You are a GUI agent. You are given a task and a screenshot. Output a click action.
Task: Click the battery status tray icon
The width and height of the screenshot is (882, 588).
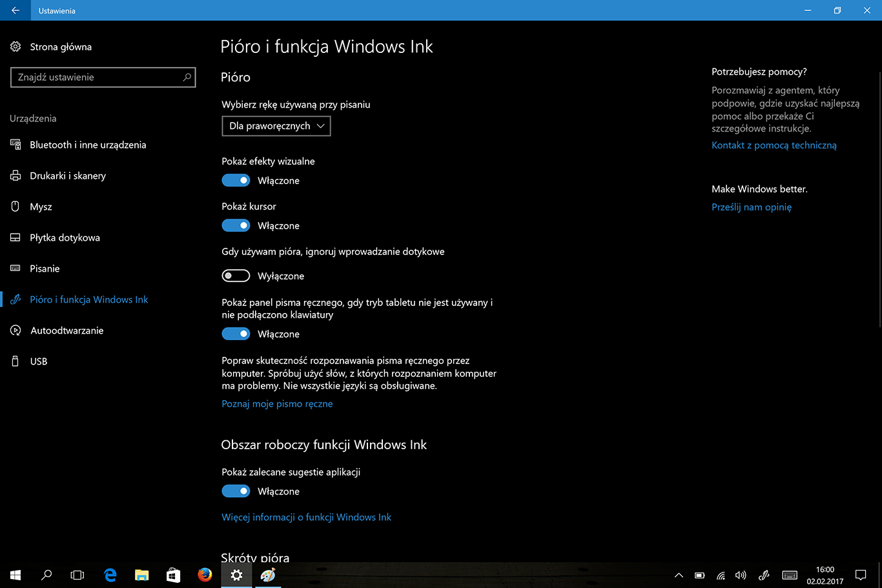(699, 575)
